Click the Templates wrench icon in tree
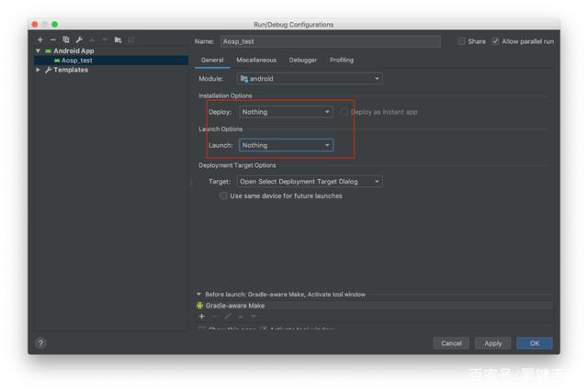588x391 pixels. [49, 70]
